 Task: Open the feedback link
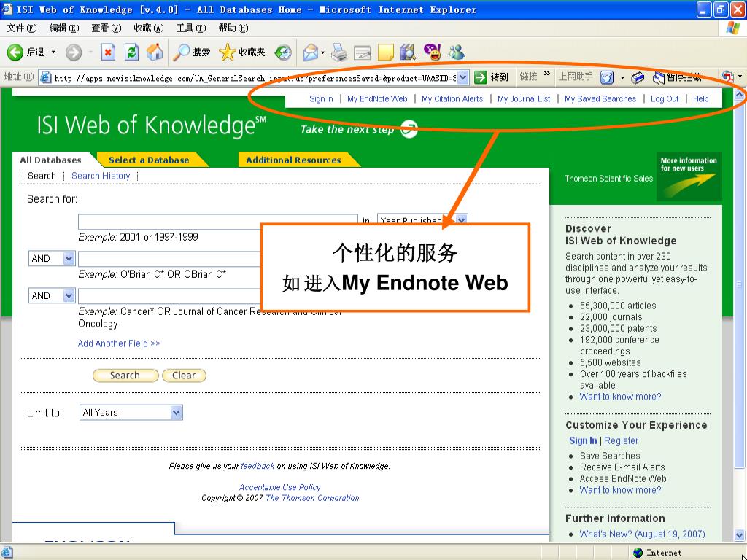[x=258, y=466]
